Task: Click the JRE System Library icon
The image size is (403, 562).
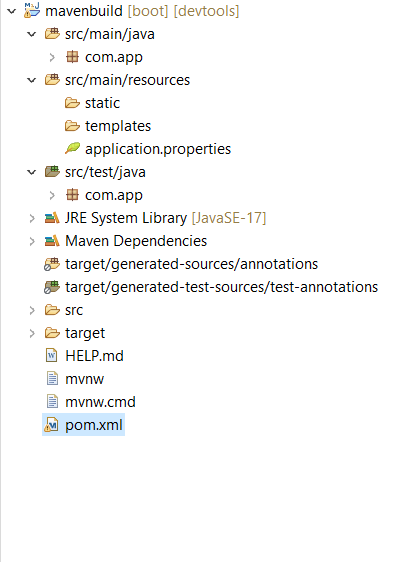Action: coord(52,218)
